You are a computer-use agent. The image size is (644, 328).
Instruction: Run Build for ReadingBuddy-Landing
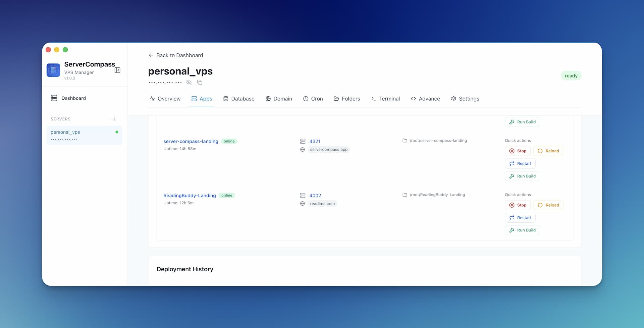(x=522, y=230)
